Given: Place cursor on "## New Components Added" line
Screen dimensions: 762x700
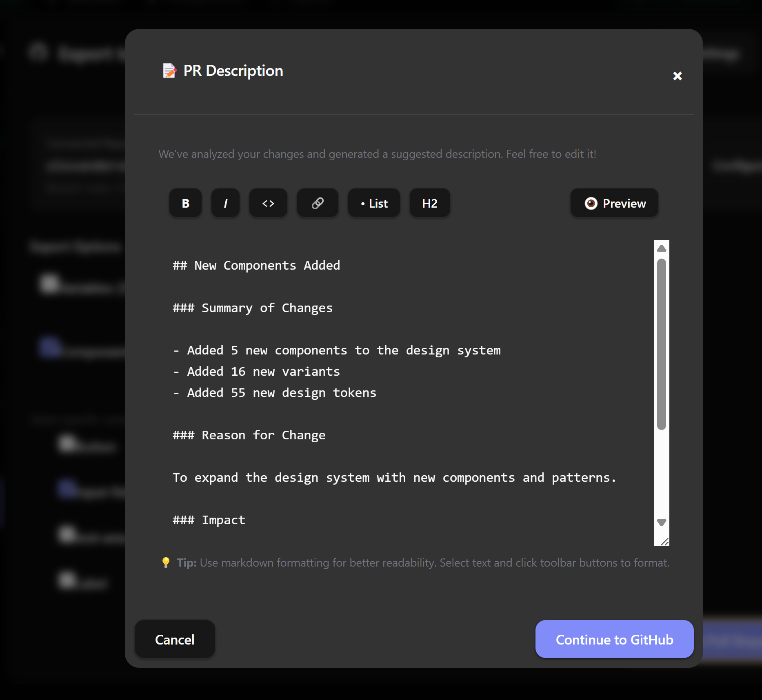Looking at the screenshot, I should (x=256, y=266).
